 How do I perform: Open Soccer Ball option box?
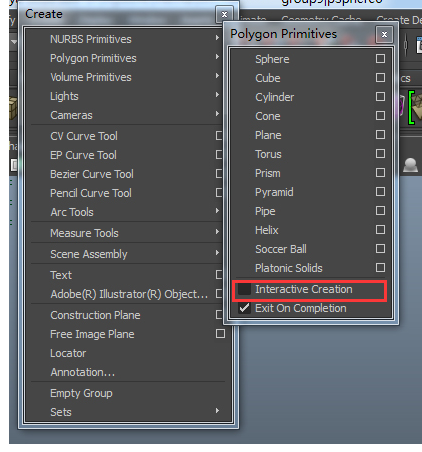380,249
